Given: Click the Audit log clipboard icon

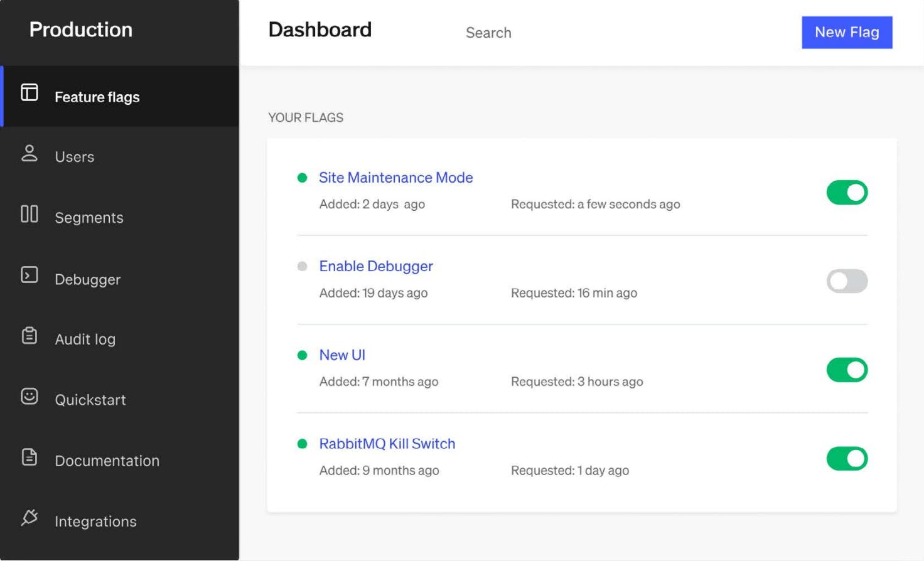Looking at the screenshot, I should coord(30,336).
